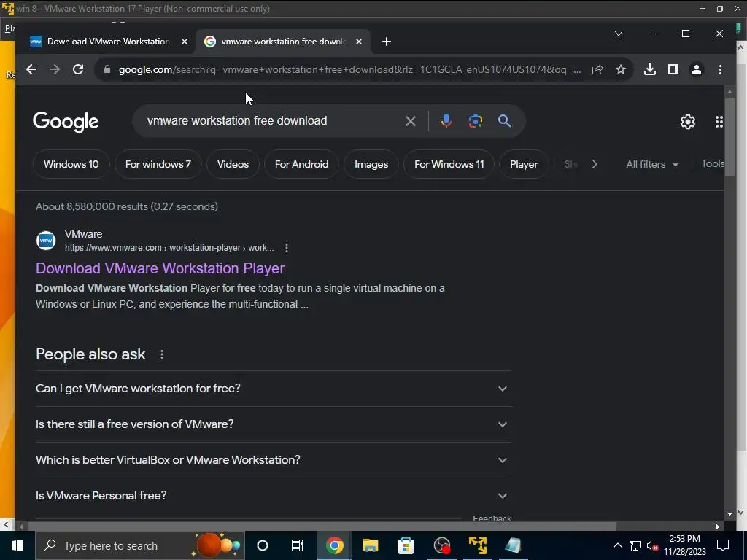Open a new Chrome tab
The image size is (747, 560).
coord(387,42)
